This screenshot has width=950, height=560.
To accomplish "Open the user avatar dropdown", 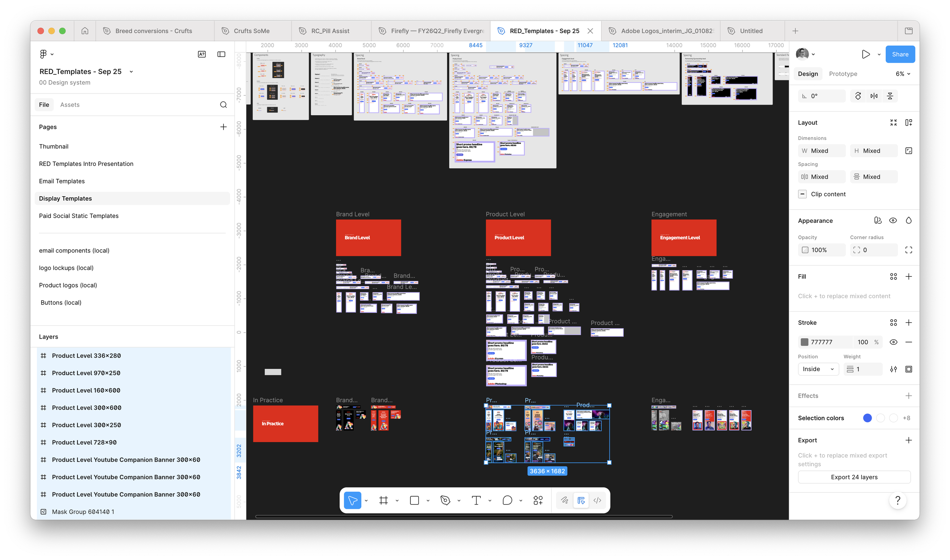I will click(x=805, y=54).
